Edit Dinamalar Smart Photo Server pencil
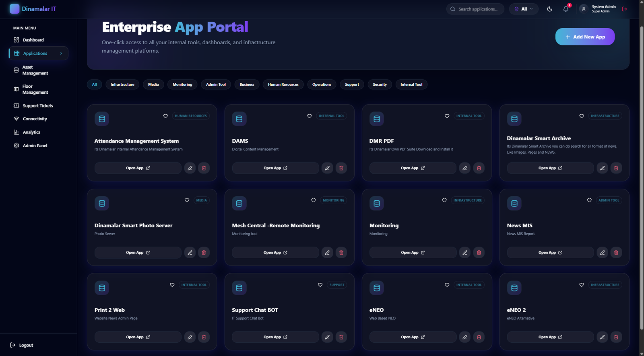 click(190, 253)
